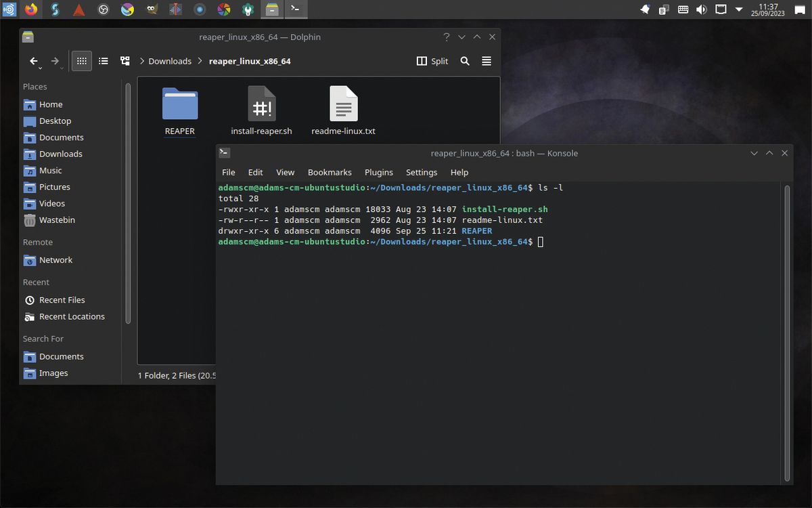
Task: Click the Konsole titlebar chevron menu
Action: pyautogui.click(x=754, y=153)
